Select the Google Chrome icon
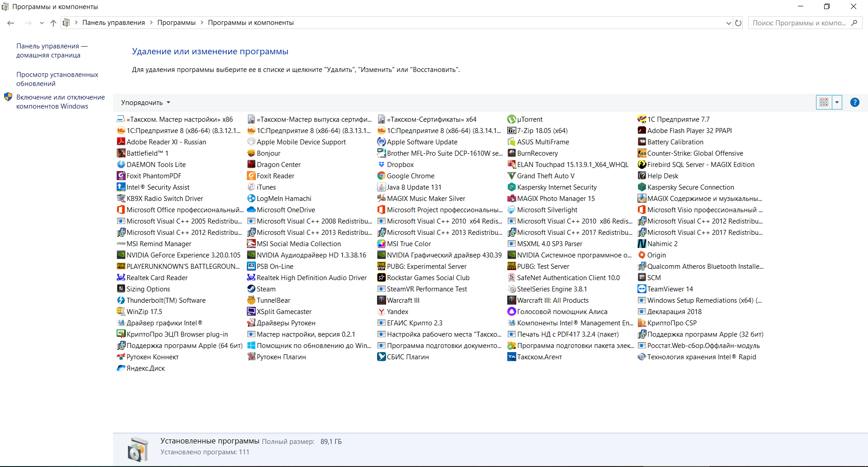Image resolution: width=868 pixels, height=467 pixels. [382, 176]
